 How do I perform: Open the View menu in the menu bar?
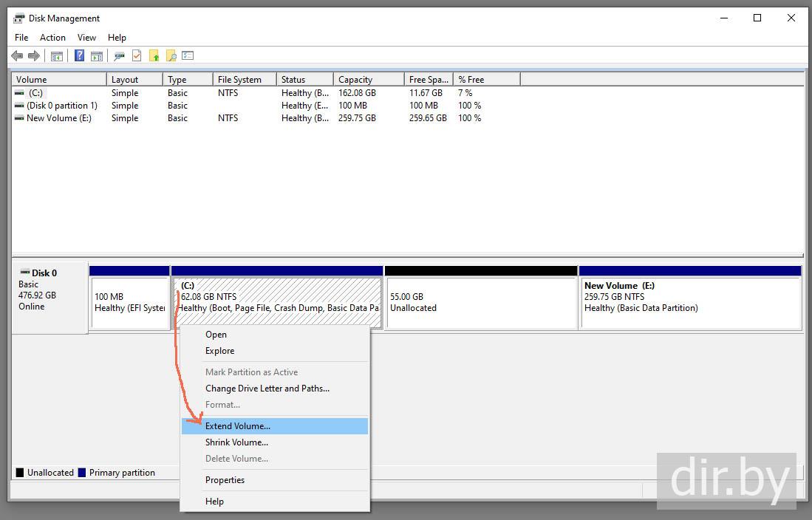(86, 38)
